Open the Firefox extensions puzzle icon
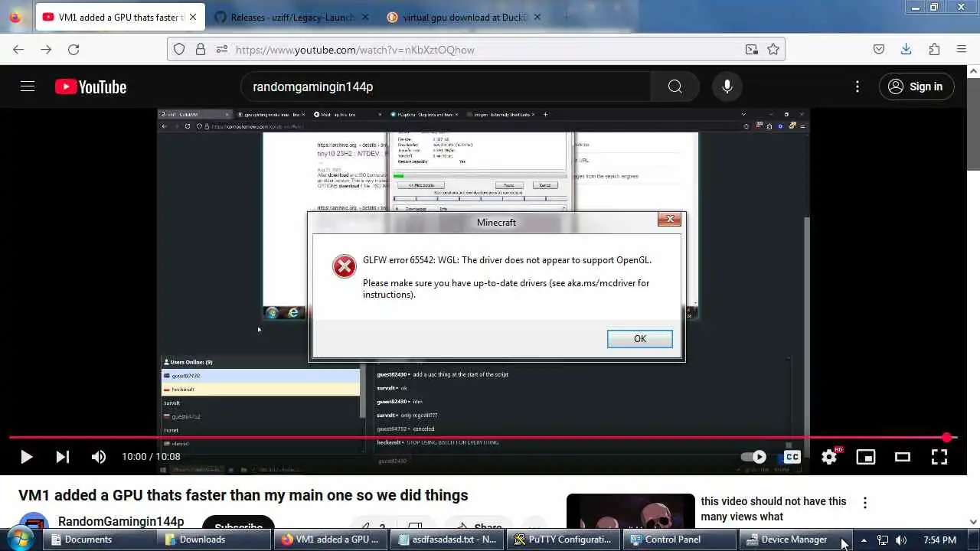The width and height of the screenshot is (980, 551). pyautogui.click(x=934, y=50)
